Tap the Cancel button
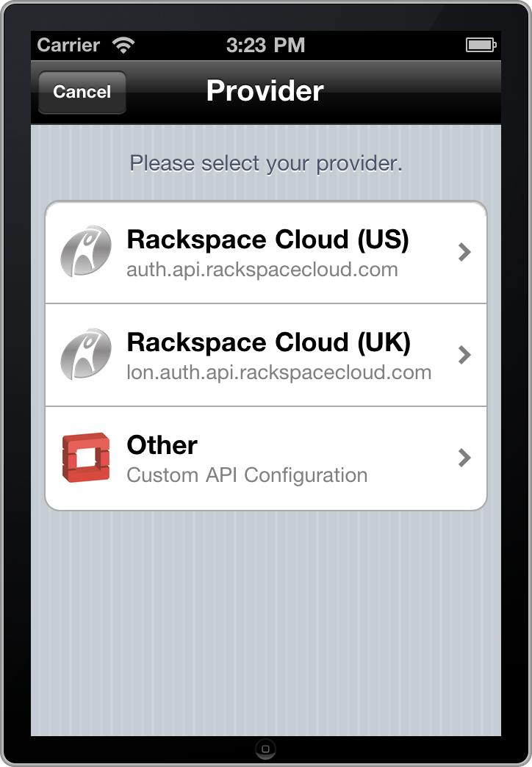532x767 pixels. pyautogui.click(x=82, y=92)
